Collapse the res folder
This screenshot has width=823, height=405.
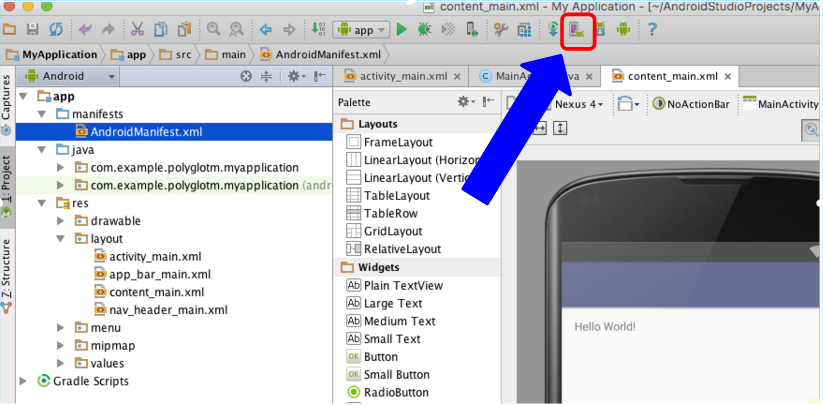tap(42, 203)
